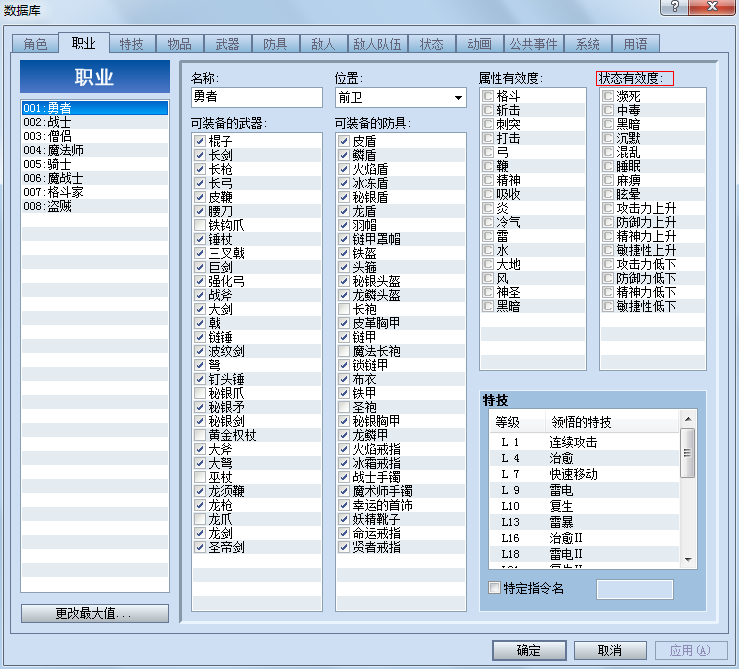Screen dimensions: 739x669
Task: Check the 铁钩爪 weapon checkbox
Action: click(x=200, y=225)
